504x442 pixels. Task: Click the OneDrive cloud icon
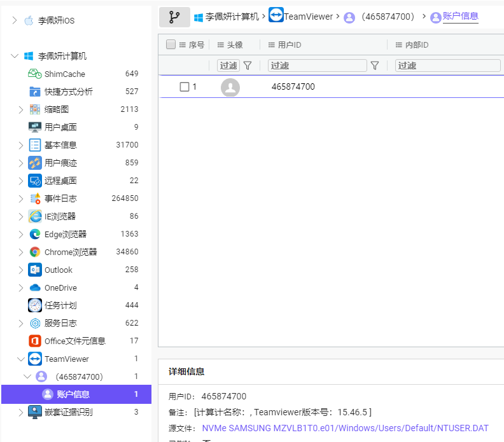point(35,287)
